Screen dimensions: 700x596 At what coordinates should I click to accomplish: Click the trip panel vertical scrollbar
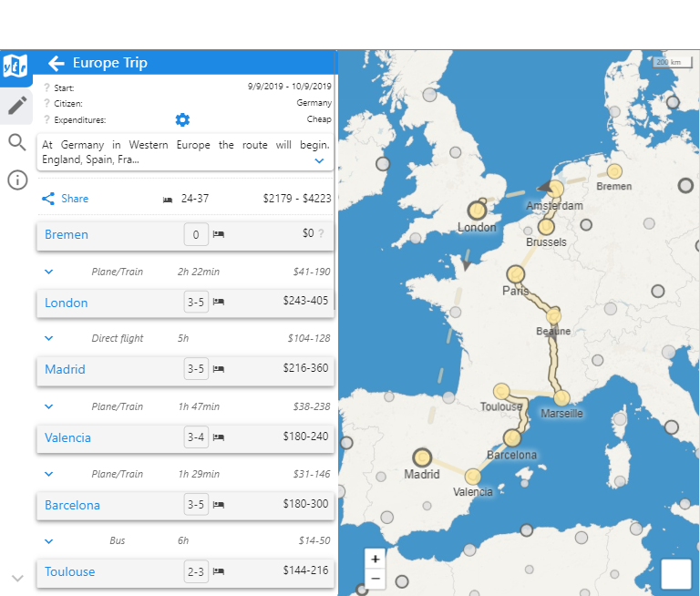pyautogui.click(x=335, y=179)
